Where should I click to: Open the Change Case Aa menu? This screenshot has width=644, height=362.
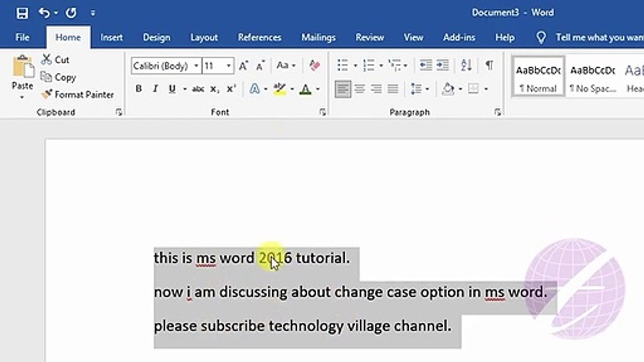tap(286, 66)
